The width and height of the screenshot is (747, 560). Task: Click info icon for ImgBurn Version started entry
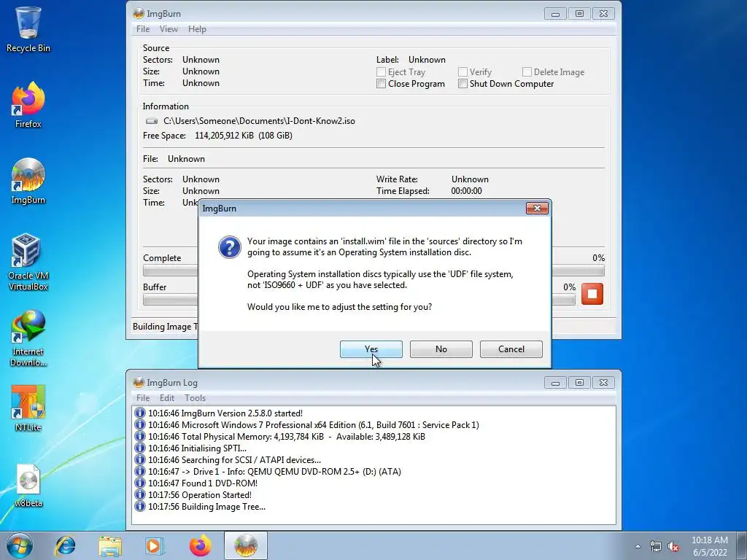pyautogui.click(x=139, y=413)
